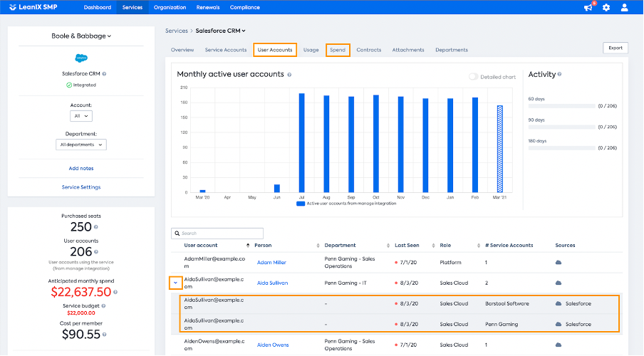Click the Services breadcrumb link

point(177,31)
